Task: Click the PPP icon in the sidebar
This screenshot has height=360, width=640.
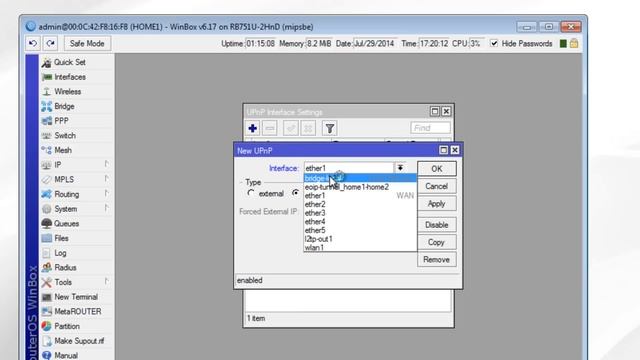Action: (47, 121)
